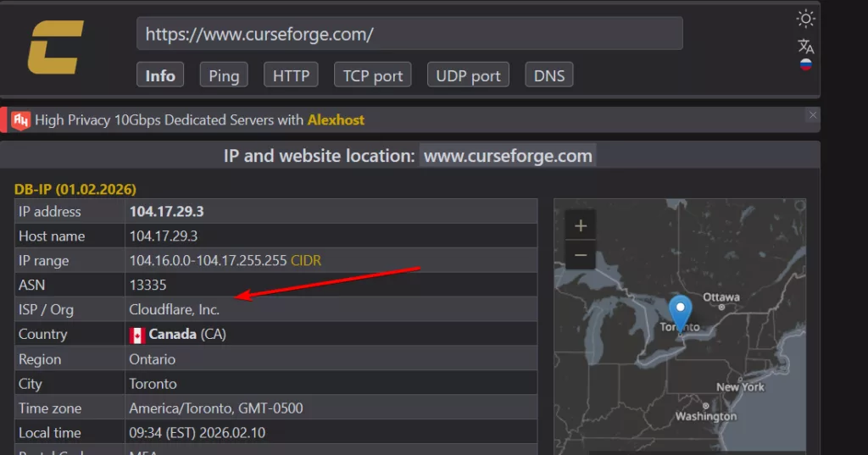Viewport: 868px width, 455px height.
Task: Select the Cloudflare, Inc. ISP value
Action: click(x=174, y=309)
